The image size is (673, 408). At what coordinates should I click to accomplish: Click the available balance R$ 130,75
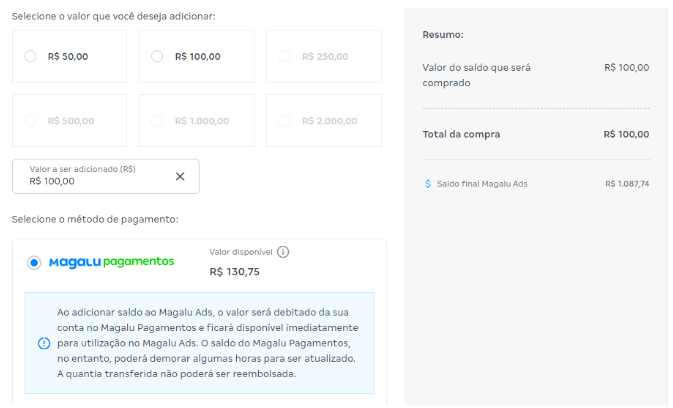pyautogui.click(x=234, y=271)
